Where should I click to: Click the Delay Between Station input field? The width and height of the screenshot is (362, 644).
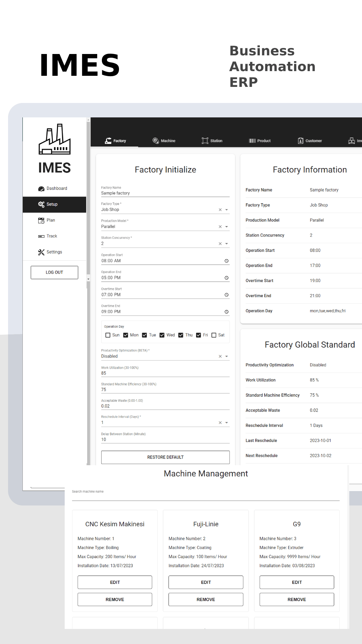(x=165, y=438)
